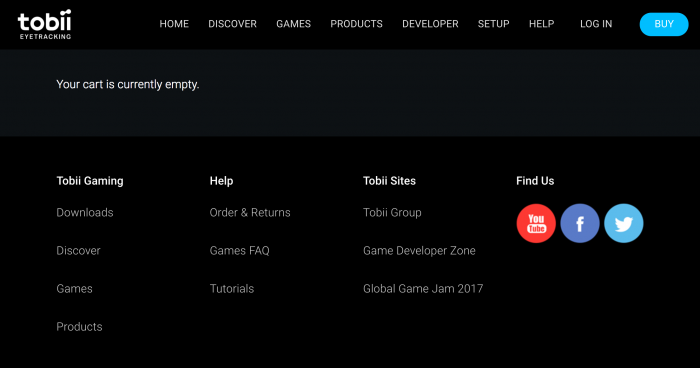Screen dimensions: 700x368
Task: Open Global Game Jam 2017 link
Action: point(423,289)
